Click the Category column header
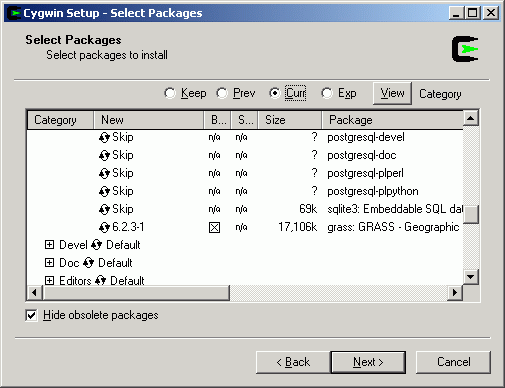 click(x=60, y=120)
